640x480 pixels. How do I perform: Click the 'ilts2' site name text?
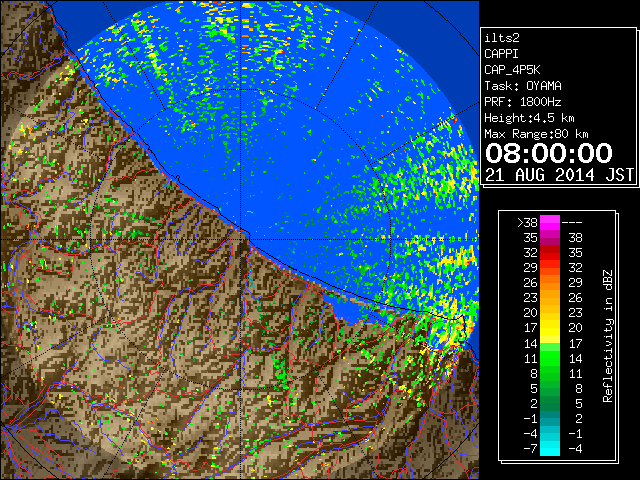502,38
